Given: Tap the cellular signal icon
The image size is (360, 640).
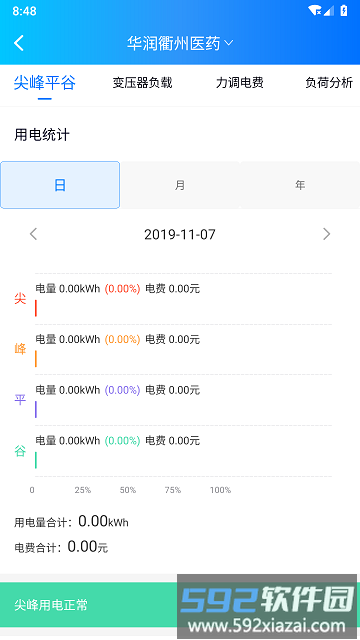Looking at the screenshot, I should [x=329, y=11].
